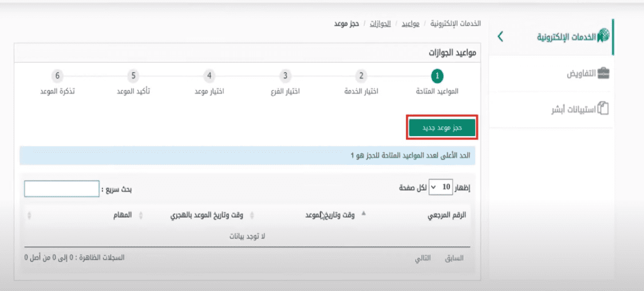Image resolution: width=644 pixels, height=291 pixels.
Task: Click the مواعيد الجوازات panel title
Action: click(x=453, y=53)
